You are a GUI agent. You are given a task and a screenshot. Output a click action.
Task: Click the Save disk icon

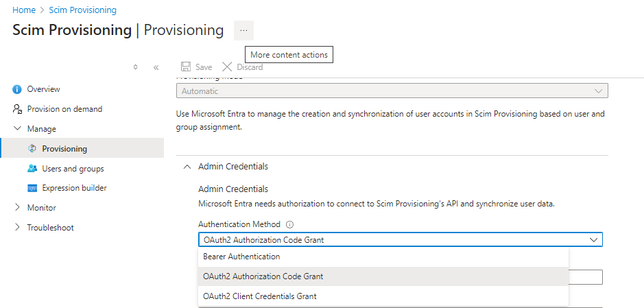[x=186, y=67]
